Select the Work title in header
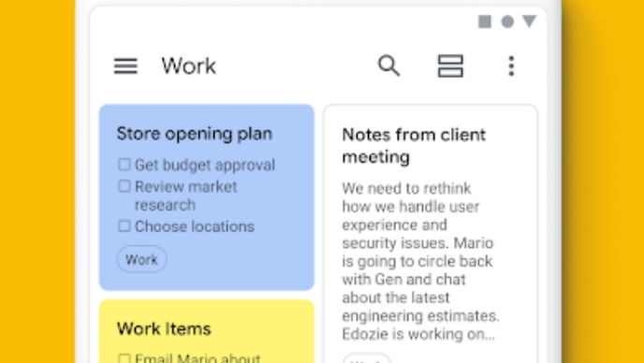 [x=188, y=66]
